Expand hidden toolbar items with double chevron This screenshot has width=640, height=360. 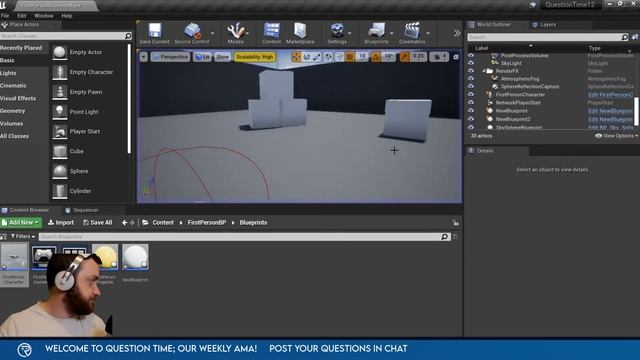pyautogui.click(x=457, y=33)
